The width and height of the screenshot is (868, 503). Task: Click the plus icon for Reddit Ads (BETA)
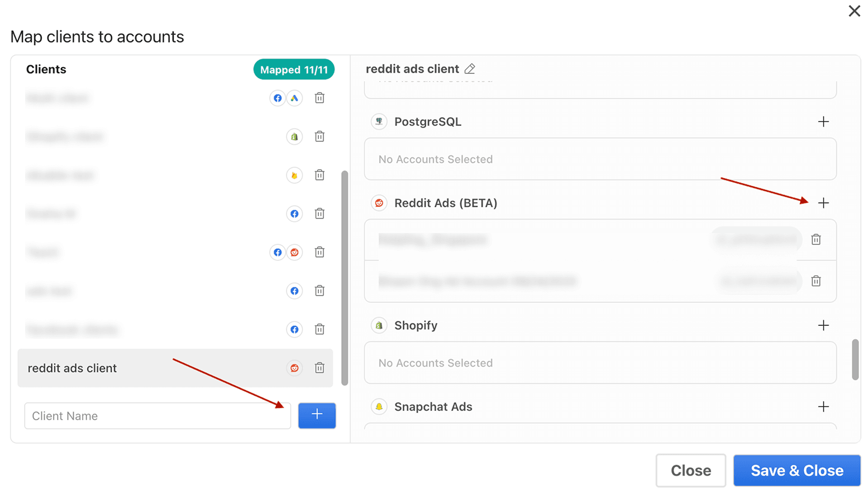click(823, 203)
